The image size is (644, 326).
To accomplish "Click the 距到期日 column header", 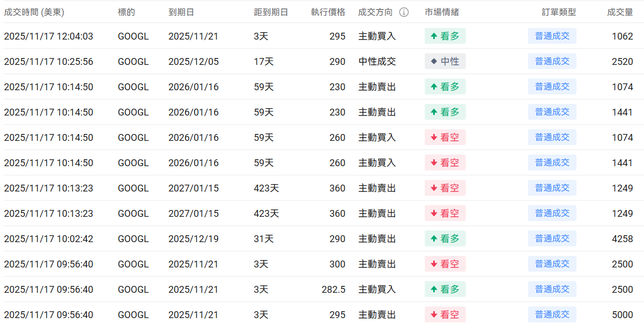I will (x=271, y=12).
